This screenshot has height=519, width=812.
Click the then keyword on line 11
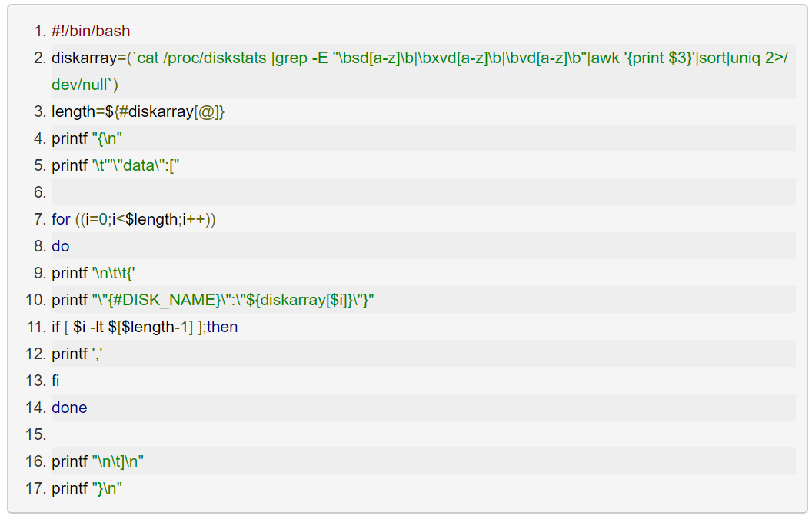(x=223, y=328)
